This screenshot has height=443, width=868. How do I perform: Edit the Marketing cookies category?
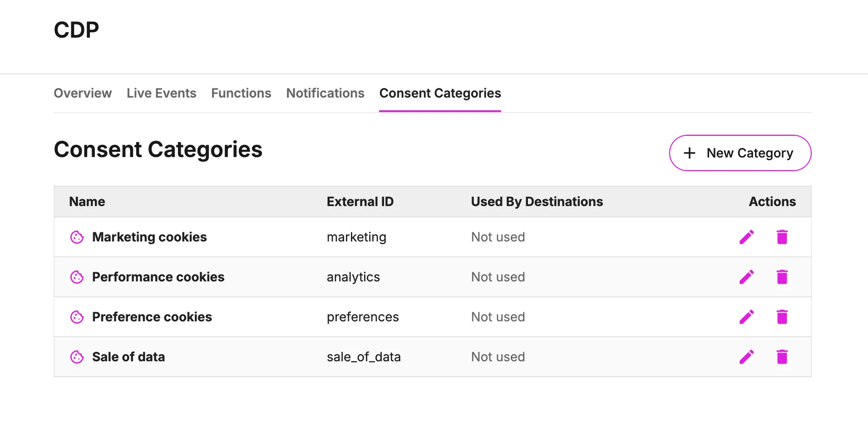(747, 237)
